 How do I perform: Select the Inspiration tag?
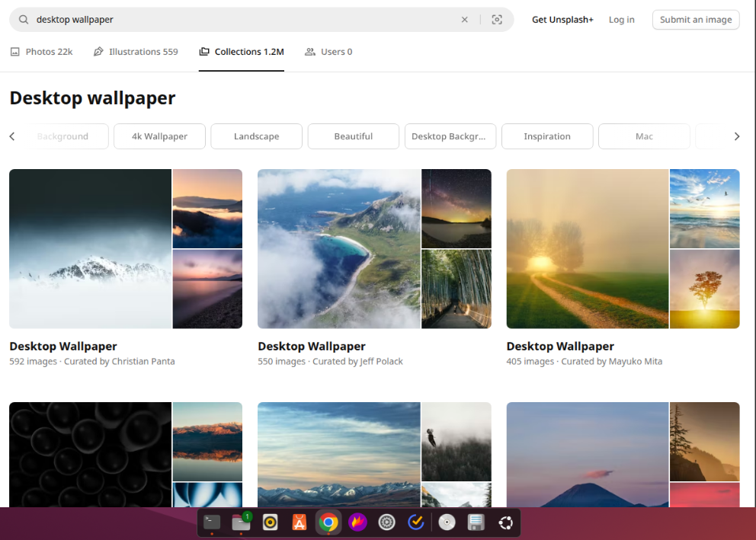click(x=547, y=136)
